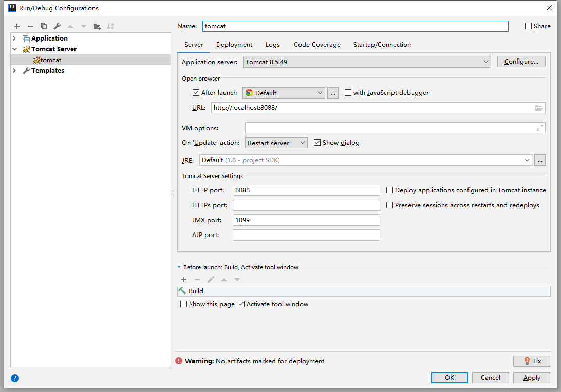Move configuration up in the list toolbar
This screenshot has height=392, width=561.
tap(70, 26)
